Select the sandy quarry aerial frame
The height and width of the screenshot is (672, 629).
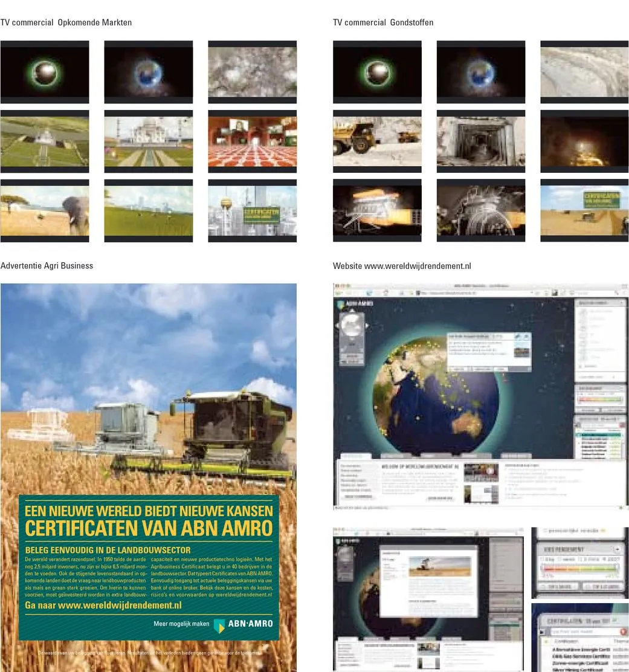584,72
